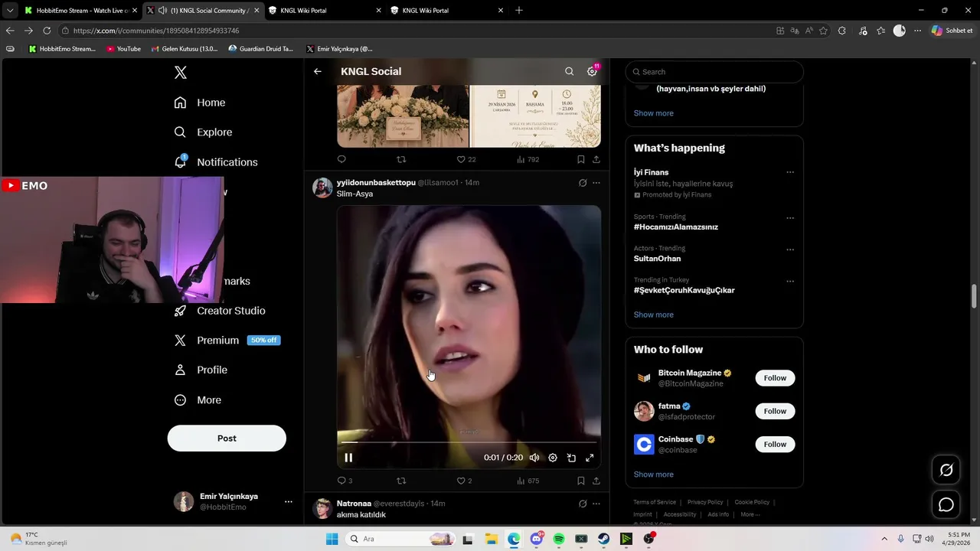Bookmark the wedding photo post
The height and width of the screenshot is (551, 980).
pyautogui.click(x=580, y=159)
